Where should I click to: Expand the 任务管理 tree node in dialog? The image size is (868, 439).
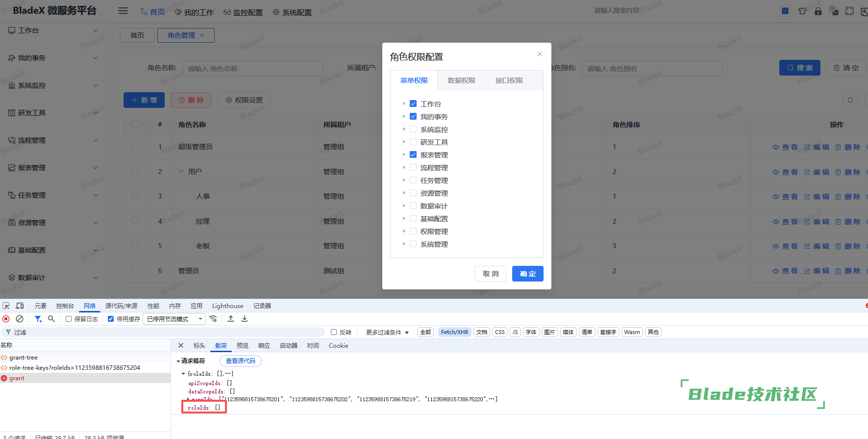click(x=404, y=180)
